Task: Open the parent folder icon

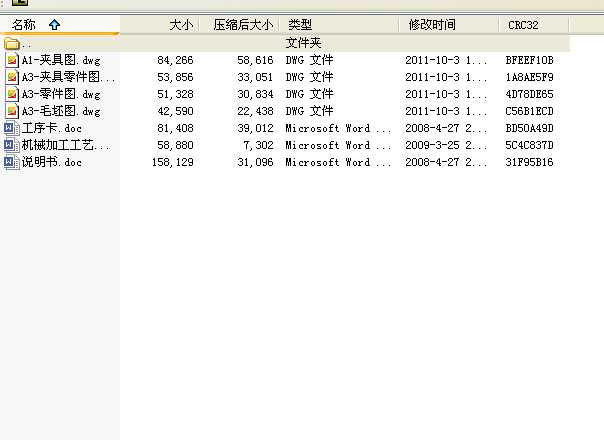Action: [12, 44]
